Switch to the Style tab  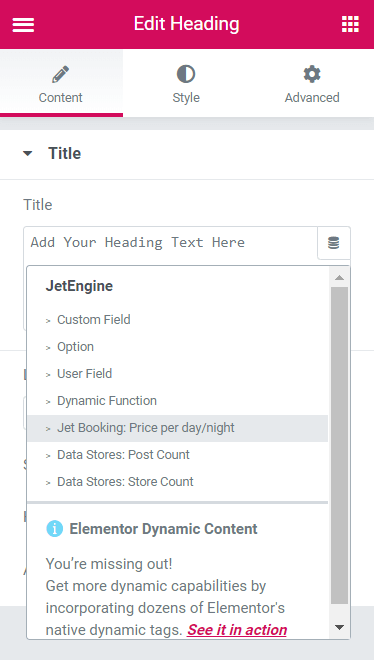[x=186, y=84]
